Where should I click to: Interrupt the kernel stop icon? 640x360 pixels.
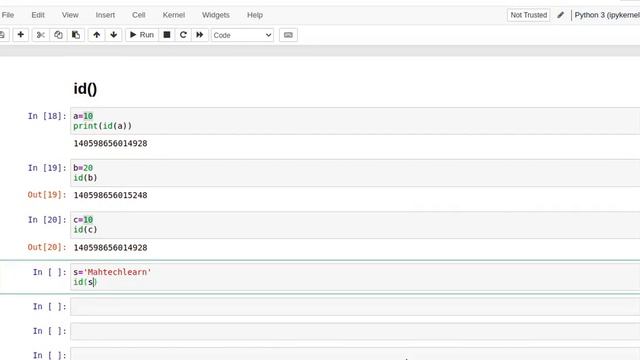click(x=167, y=35)
